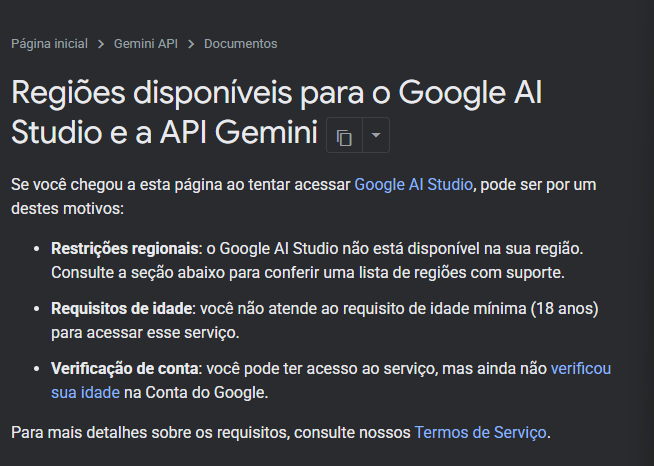Click 'Para mais detalhes sobre os requisitos' text
This screenshot has width=654, height=466.
(x=150, y=433)
